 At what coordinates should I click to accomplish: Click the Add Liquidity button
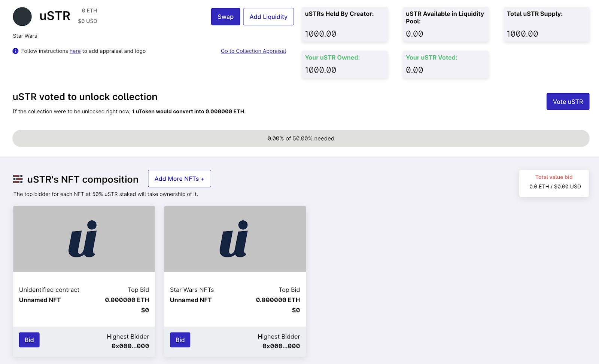268,17
